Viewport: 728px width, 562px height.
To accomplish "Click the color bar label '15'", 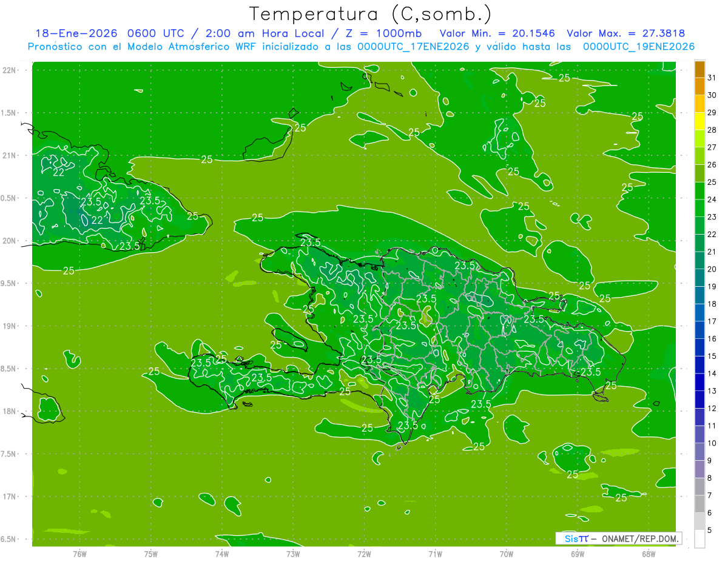I will pyautogui.click(x=712, y=356).
